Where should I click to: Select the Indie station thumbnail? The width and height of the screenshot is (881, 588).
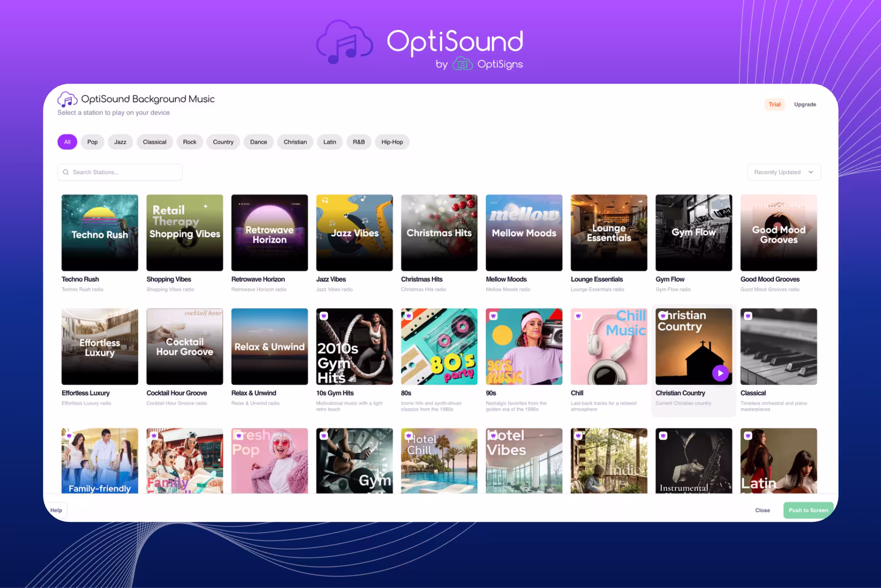point(609,461)
